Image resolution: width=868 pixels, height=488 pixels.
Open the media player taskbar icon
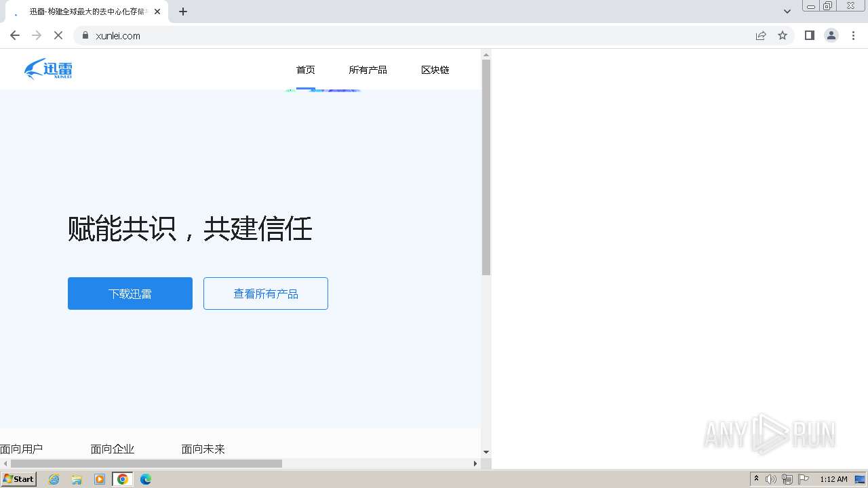[x=100, y=479]
